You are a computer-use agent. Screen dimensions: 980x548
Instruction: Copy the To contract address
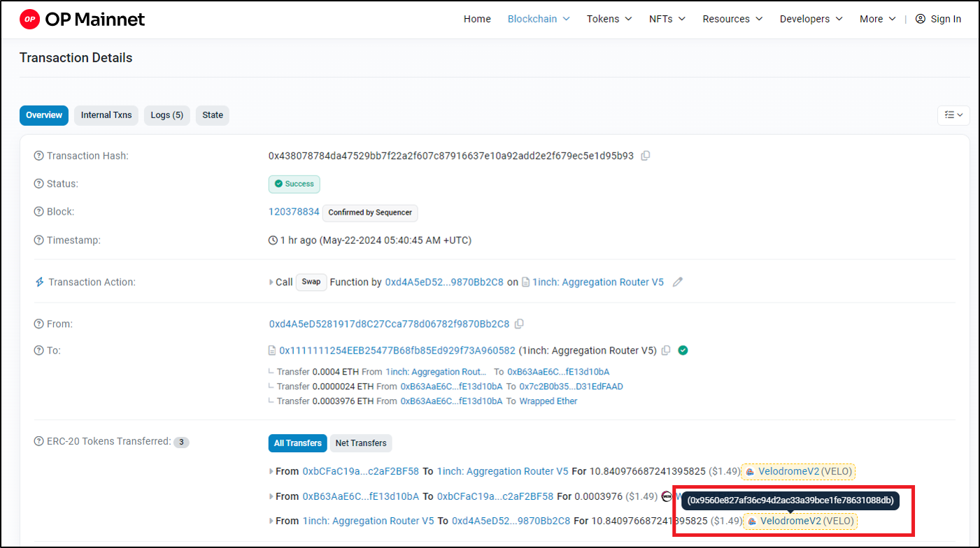coord(666,350)
